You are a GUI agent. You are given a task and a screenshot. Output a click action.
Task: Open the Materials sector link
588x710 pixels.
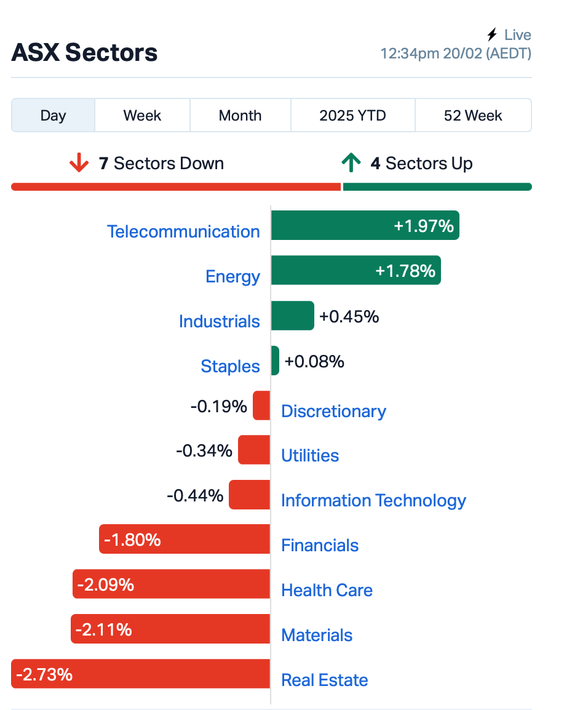[x=317, y=635]
